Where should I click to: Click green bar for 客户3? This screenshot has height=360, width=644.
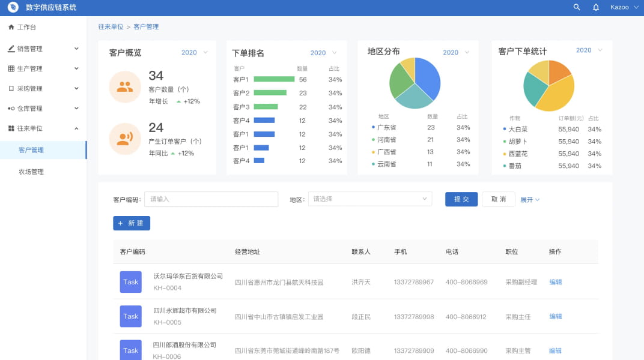(266, 107)
